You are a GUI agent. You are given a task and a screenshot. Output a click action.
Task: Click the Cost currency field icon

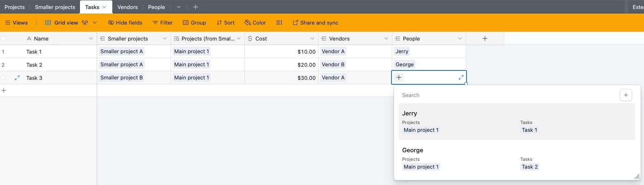(x=250, y=38)
